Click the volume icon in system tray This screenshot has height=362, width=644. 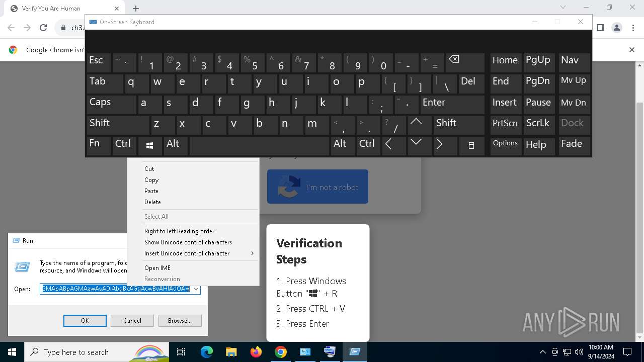pyautogui.click(x=579, y=352)
